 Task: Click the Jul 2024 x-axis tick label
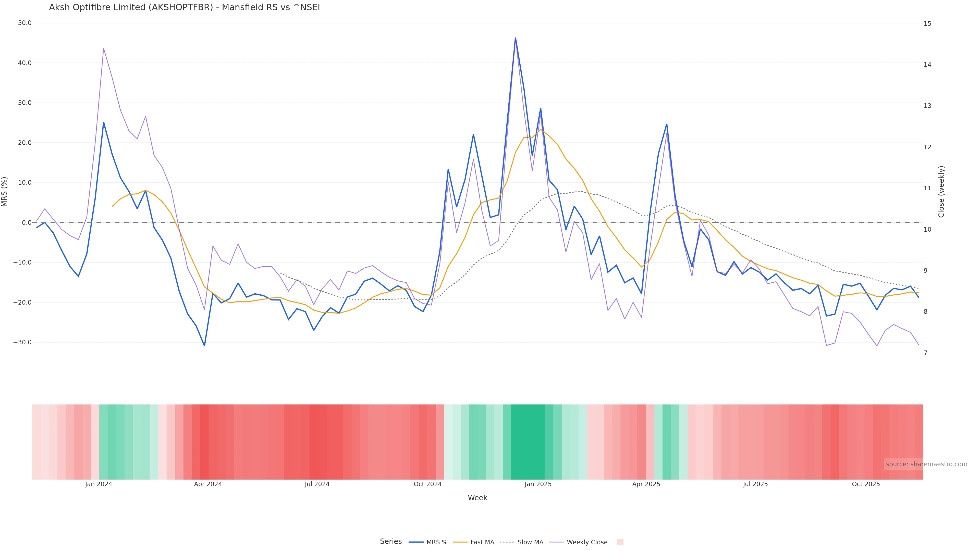[317, 484]
